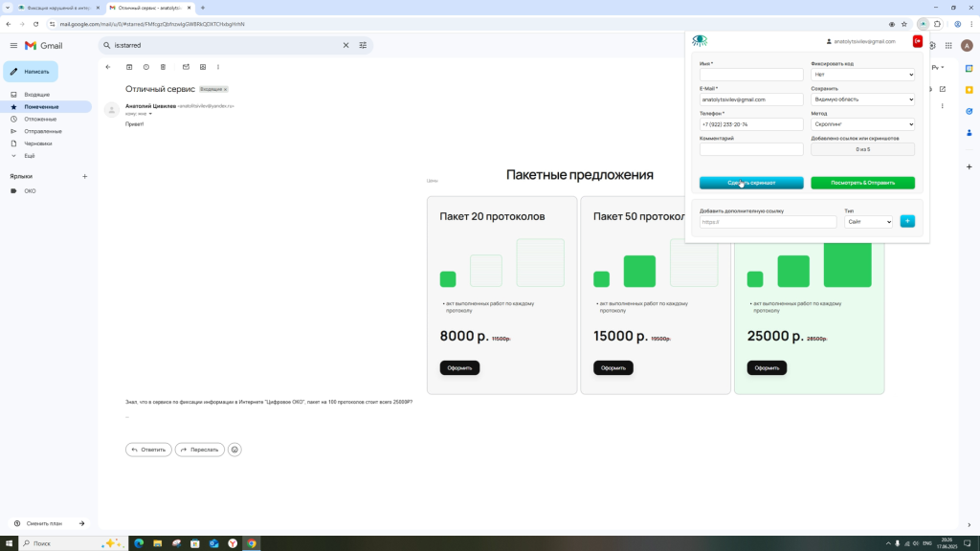Viewport: 980px width, 551px height.
Task: Add emoji reaction to the email
Action: point(234,450)
